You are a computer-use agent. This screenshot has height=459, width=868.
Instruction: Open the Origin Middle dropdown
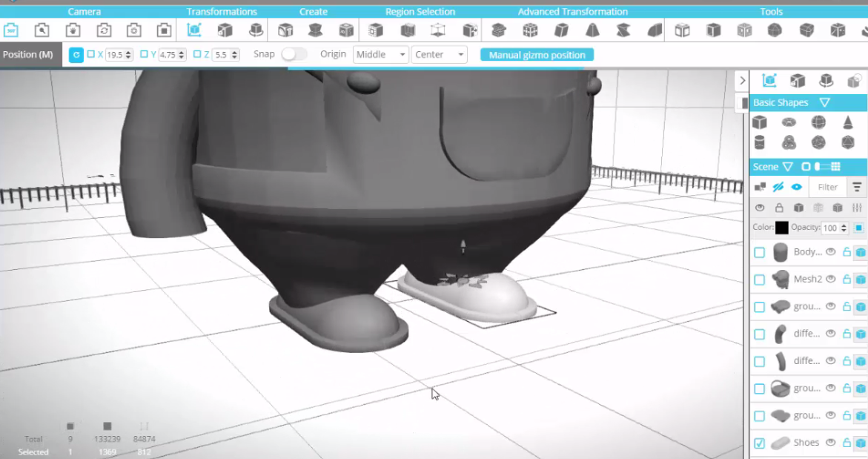point(381,55)
